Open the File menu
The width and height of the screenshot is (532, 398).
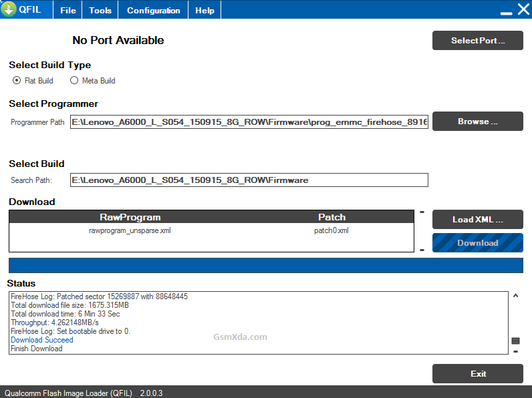pyautogui.click(x=68, y=11)
